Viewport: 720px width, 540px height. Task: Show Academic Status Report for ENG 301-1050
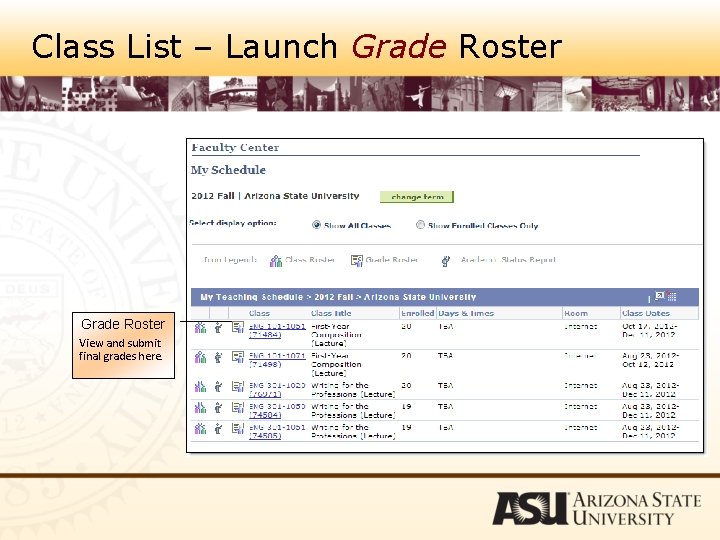(219, 408)
